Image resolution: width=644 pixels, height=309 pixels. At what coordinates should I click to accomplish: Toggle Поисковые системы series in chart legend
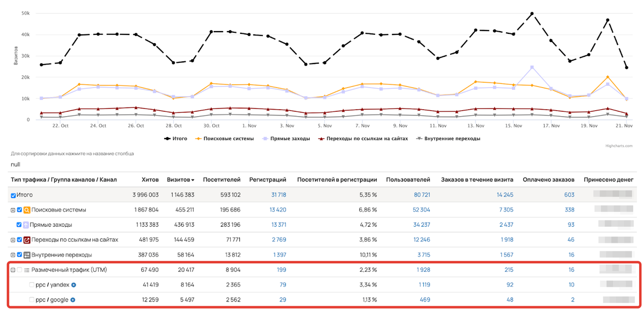coord(225,138)
